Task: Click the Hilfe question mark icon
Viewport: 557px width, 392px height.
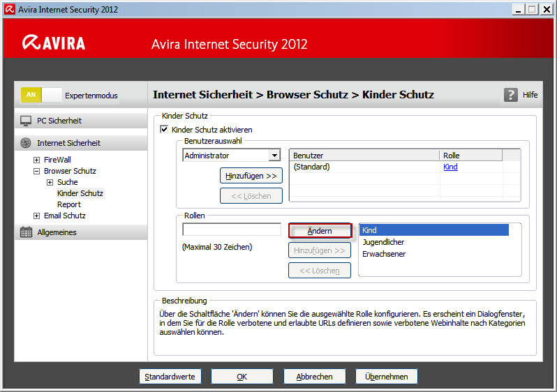Action: (x=510, y=95)
